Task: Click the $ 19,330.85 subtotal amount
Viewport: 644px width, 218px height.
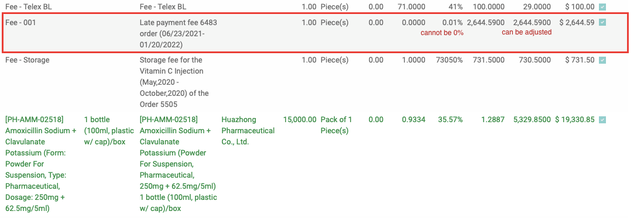Action: pyautogui.click(x=574, y=120)
